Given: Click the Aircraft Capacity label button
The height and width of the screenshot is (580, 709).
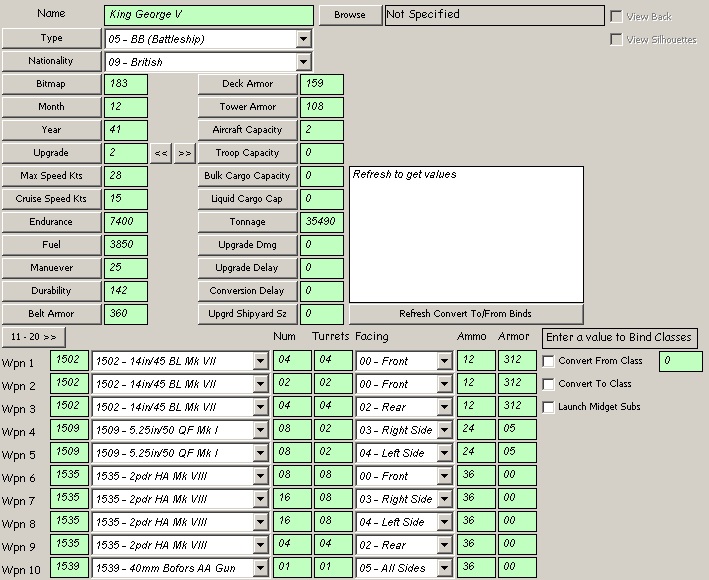Looking at the screenshot, I should point(248,130).
